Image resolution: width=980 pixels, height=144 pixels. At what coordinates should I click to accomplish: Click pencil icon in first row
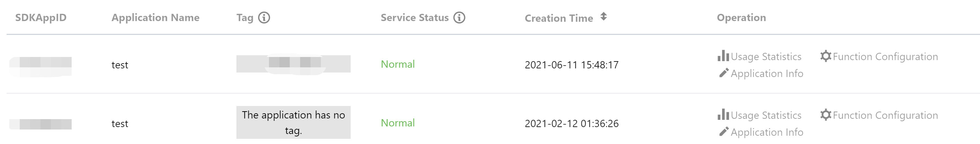click(723, 73)
